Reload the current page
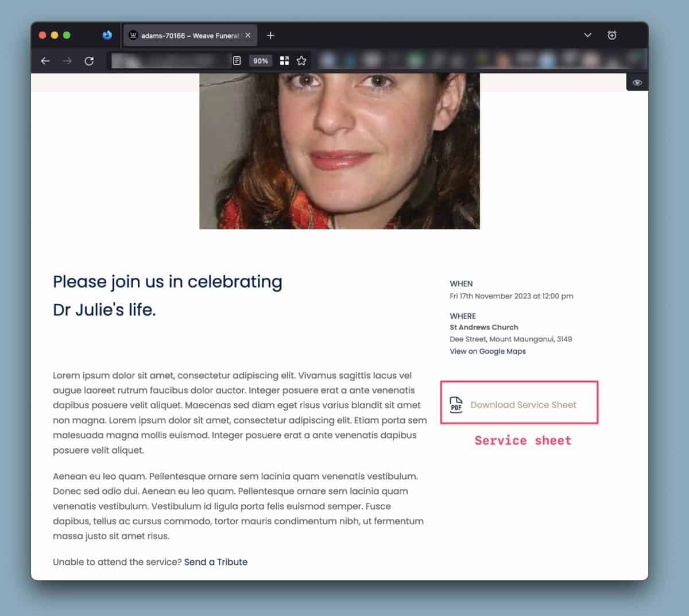 89,61
